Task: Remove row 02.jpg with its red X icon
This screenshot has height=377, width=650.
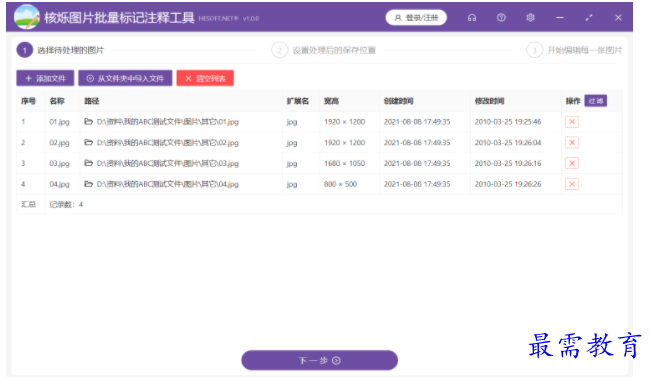Action: [572, 143]
